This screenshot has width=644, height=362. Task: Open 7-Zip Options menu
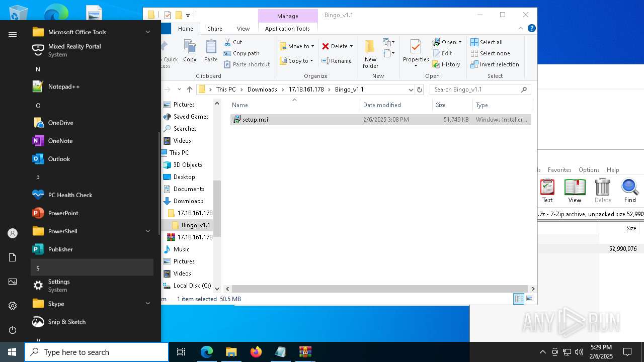tap(589, 170)
